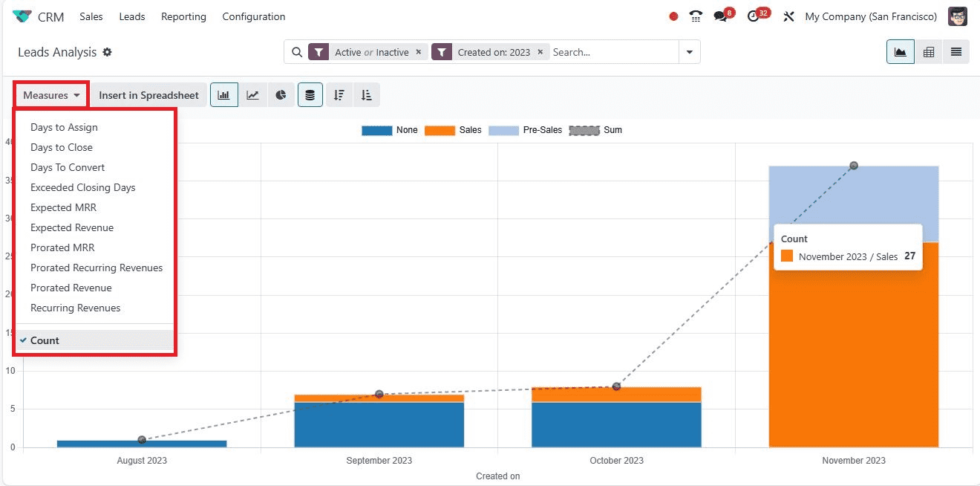The image size is (980, 486).
Task: Select Expected Revenue measure
Action: click(72, 227)
